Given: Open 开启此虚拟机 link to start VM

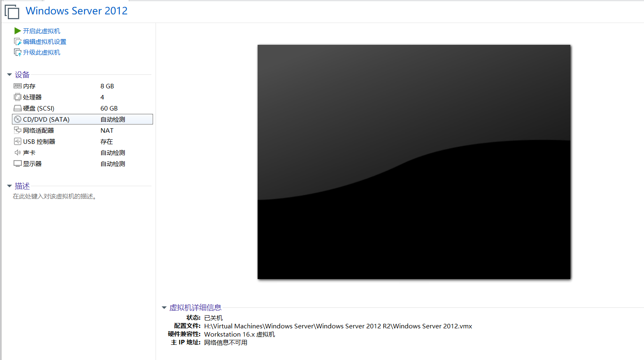Looking at the screenshot, I should (x=42, y=31).
